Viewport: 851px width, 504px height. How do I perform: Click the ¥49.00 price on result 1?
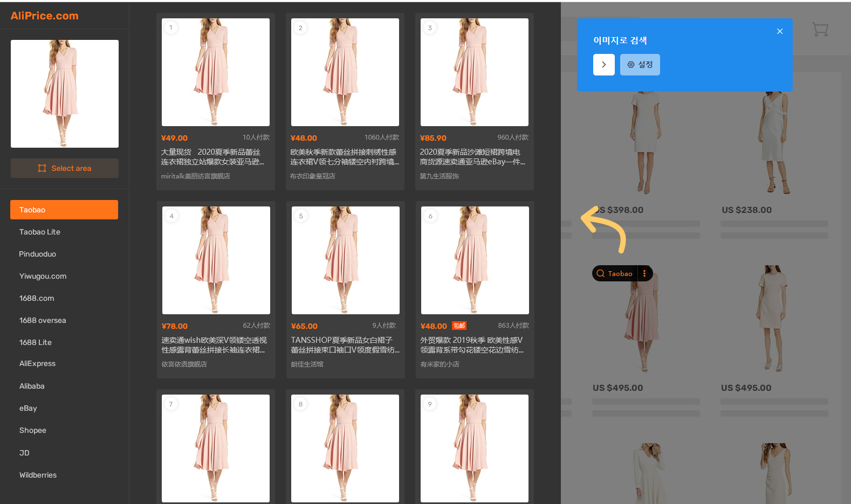coord(174,138)
